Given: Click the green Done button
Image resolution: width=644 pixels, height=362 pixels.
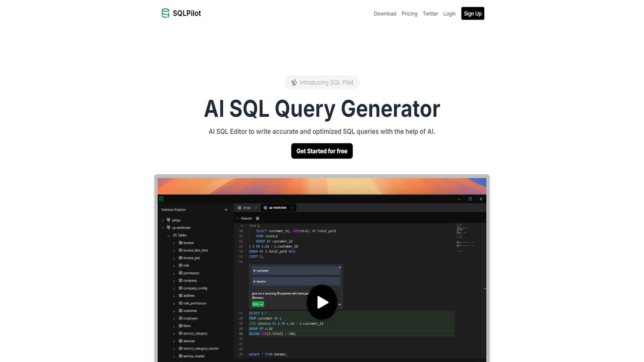Looking at the screenshot, I should point(258,304).
